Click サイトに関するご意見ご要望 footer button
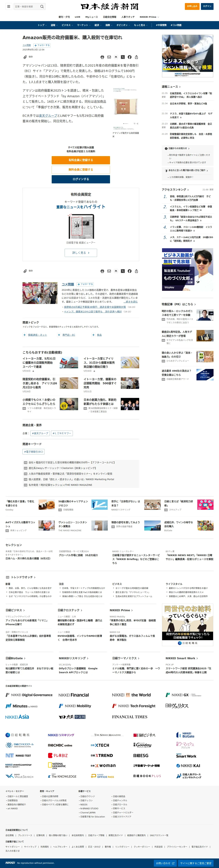The width and height of the screenshot is (219, 868). pyautogui.click(x=196, y=863)
